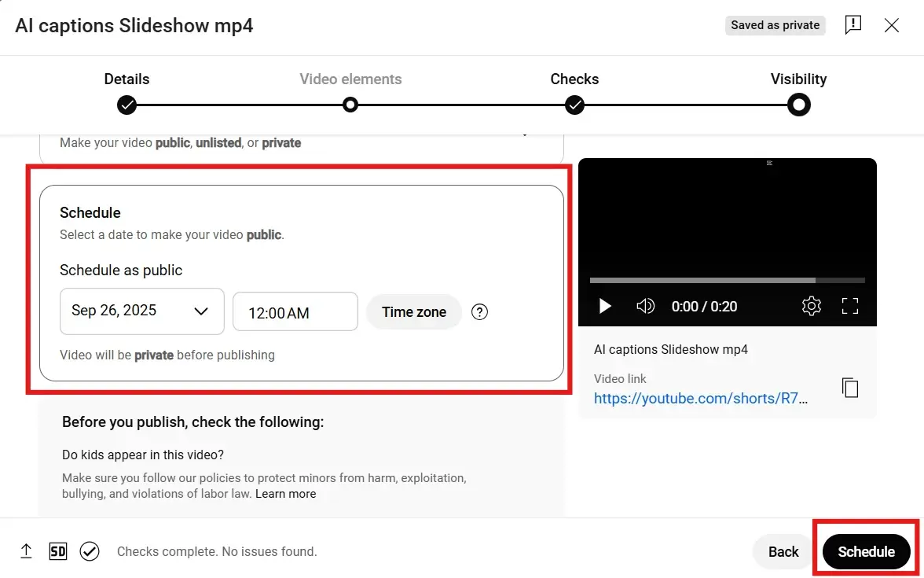The height and width of the screenshot is (578, 924).
Task: Open the time zone help icon
Action: [479, 312]
